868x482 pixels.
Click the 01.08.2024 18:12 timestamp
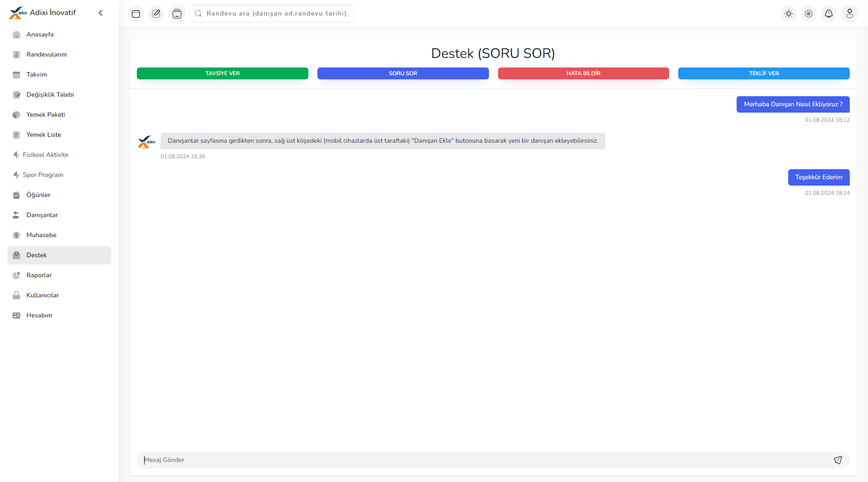point(827,120)
